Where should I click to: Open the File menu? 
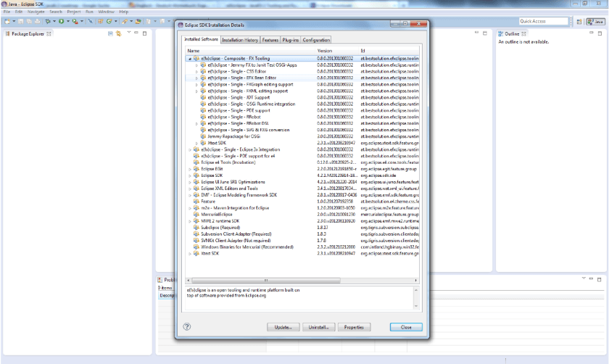tap(7, 12)
